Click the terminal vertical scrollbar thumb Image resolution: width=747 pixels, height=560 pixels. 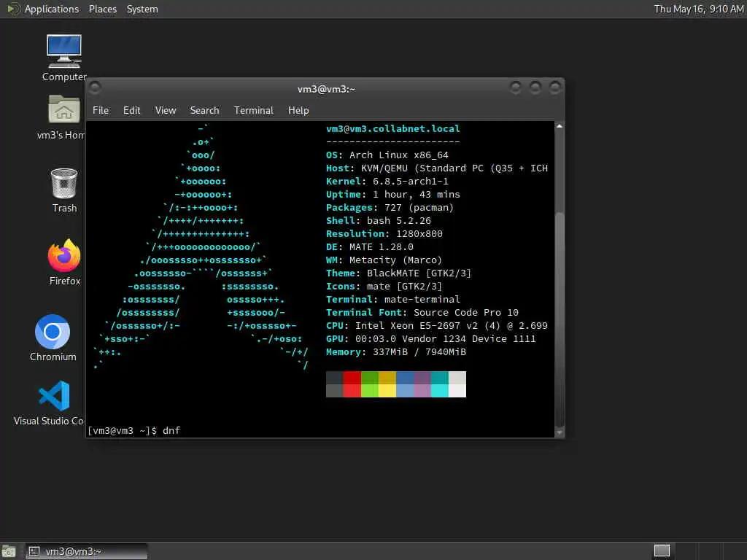[x=560, y=319]
